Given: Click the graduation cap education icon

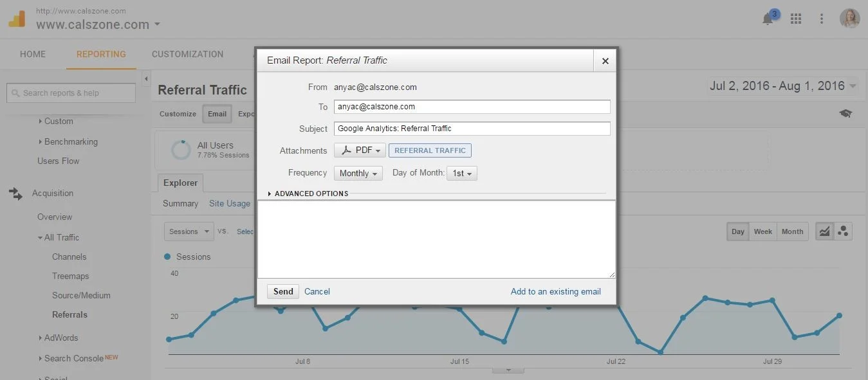Looking at the screenshot, I should tap(845, 114).
